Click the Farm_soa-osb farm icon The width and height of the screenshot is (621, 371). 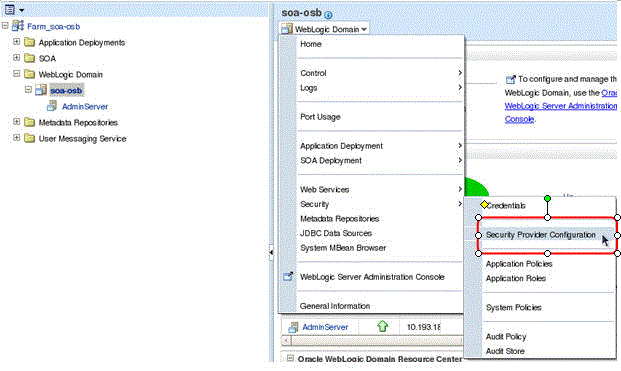[18, 26]
